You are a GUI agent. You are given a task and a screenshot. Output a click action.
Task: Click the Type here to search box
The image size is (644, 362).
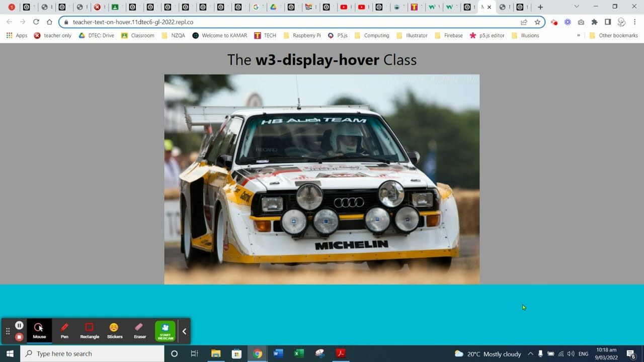coord(92,353)
